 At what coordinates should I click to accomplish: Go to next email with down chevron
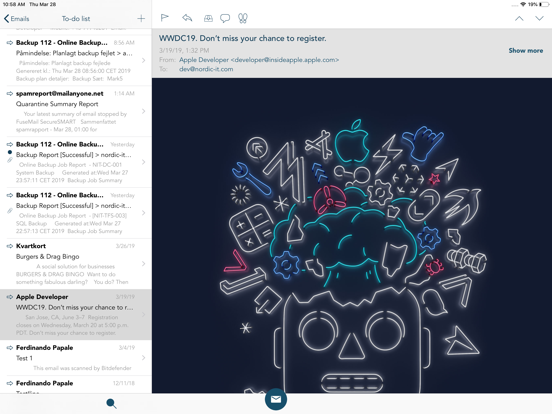(x=539, y=18)
